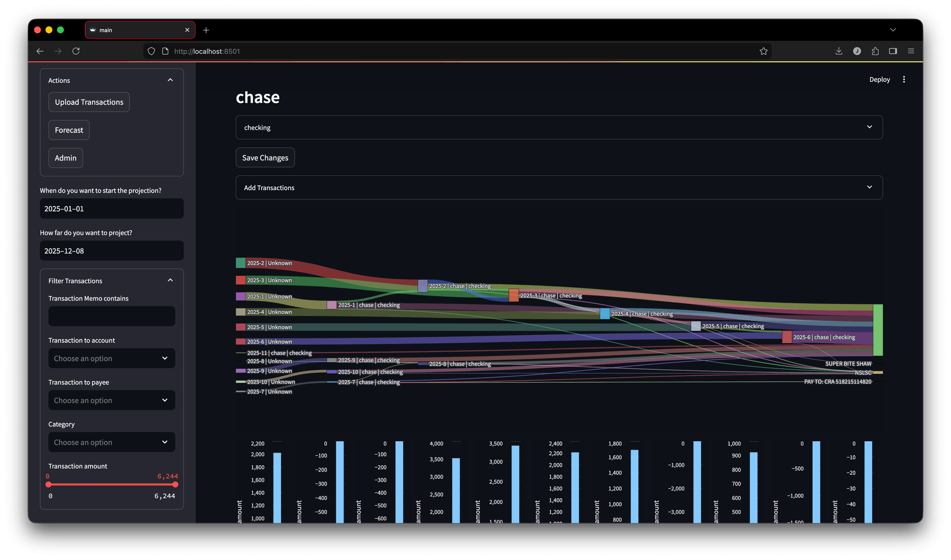Image resolution: width=951 pixels, height=560 pixels.
Task: Open the browser extensions icon
Action: click(875, 51)
